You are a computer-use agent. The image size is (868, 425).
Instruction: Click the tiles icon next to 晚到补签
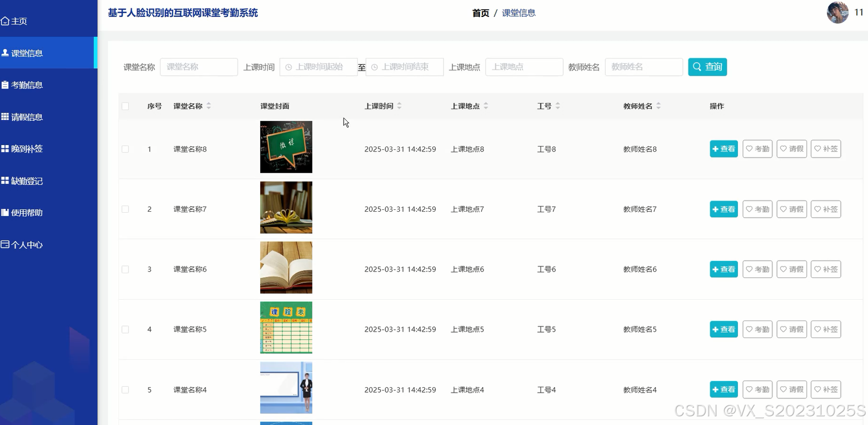tap(5, 148)
